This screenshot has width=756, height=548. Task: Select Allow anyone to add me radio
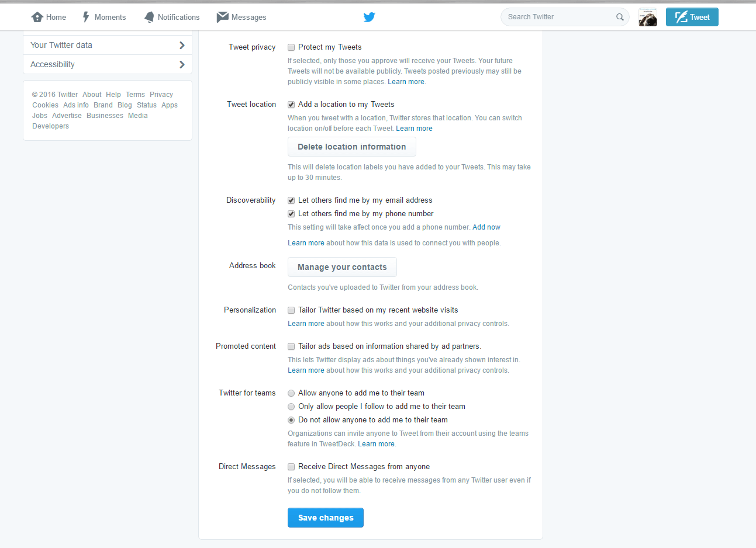click(x=291, y=393)
